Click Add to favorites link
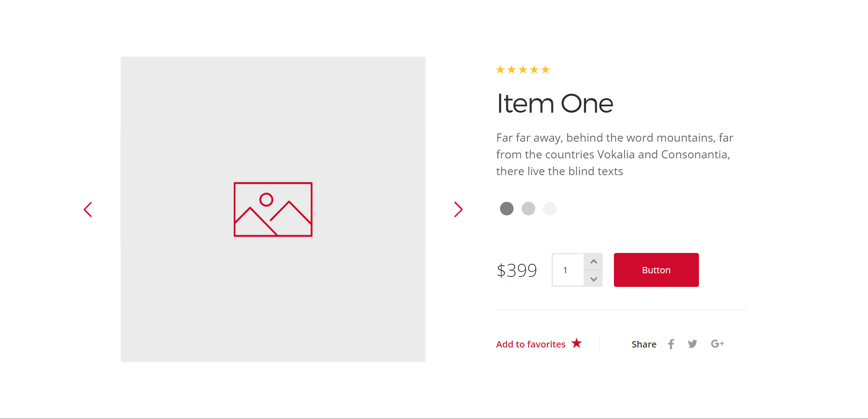Screen dimensions: 868x419 pos(531,344)
